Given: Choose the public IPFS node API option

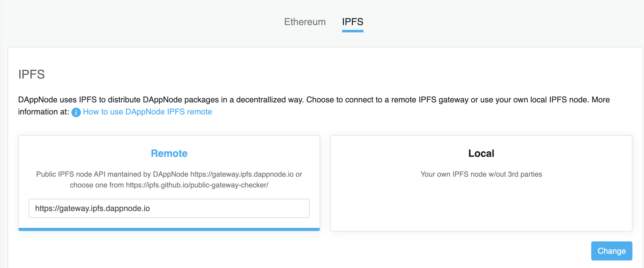Looking at the screenshot, I should [x=169, y=174].
